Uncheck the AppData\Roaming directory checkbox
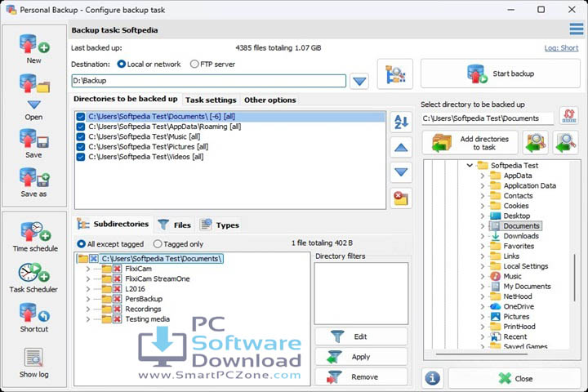This screenshot has width=588, height=392. pos(81,127)
